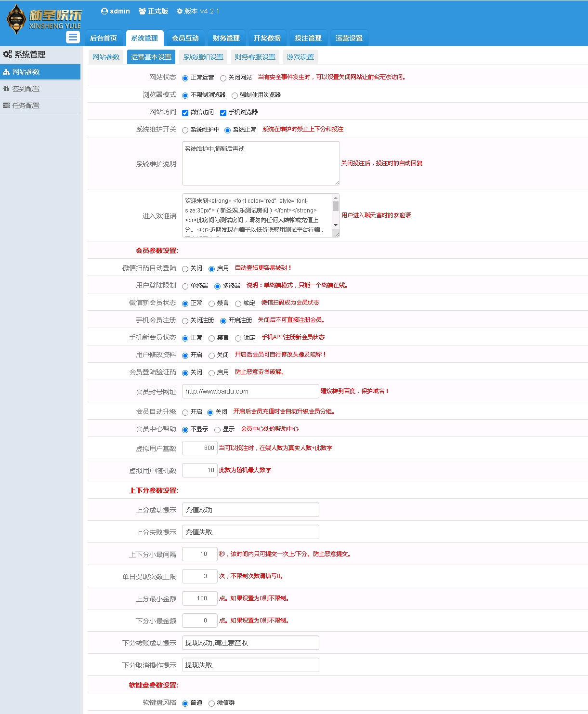Click the 会员封号网址 input field
588x714 pixels.
(x=250, y=391)
